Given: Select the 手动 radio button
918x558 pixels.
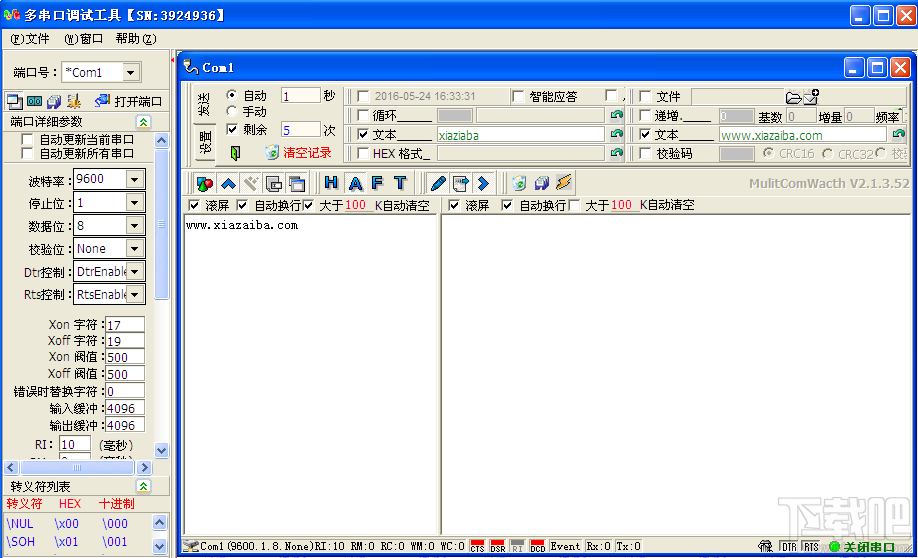Looking at the screenshot, I should tap(232, 111).
